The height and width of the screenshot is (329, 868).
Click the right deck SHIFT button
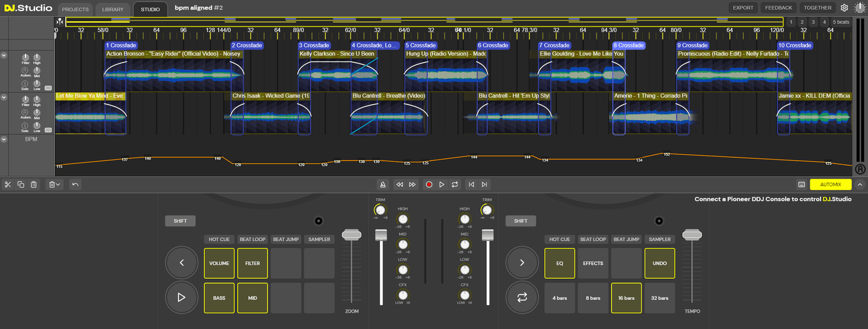point(521,221)
